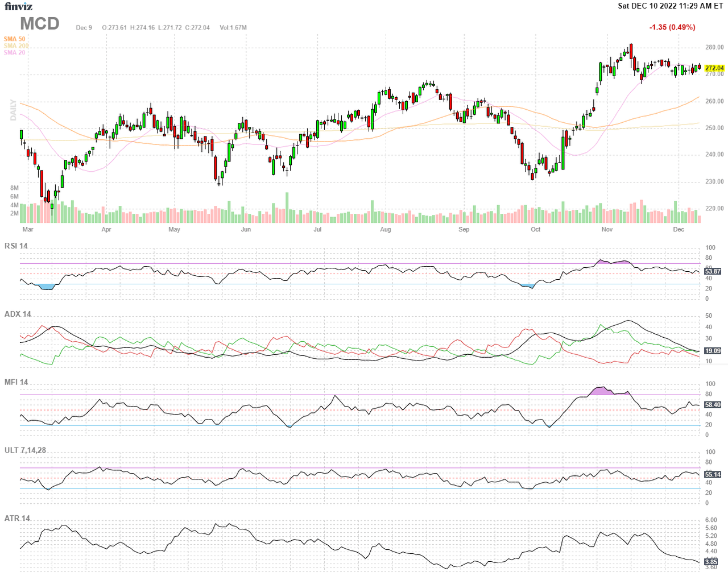
Task: Click the 240.00 price axis label
Action: tap(714, 155)
